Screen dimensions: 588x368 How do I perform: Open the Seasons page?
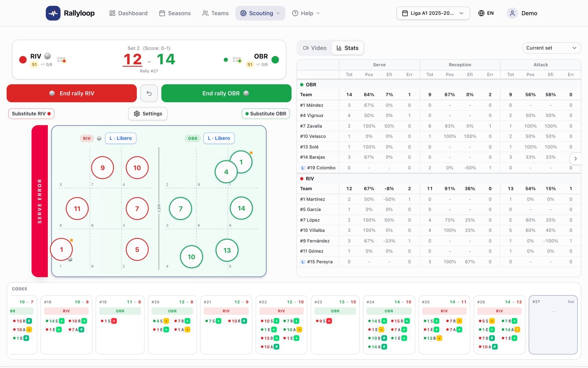pyautogui.click(x=175, y=13)
